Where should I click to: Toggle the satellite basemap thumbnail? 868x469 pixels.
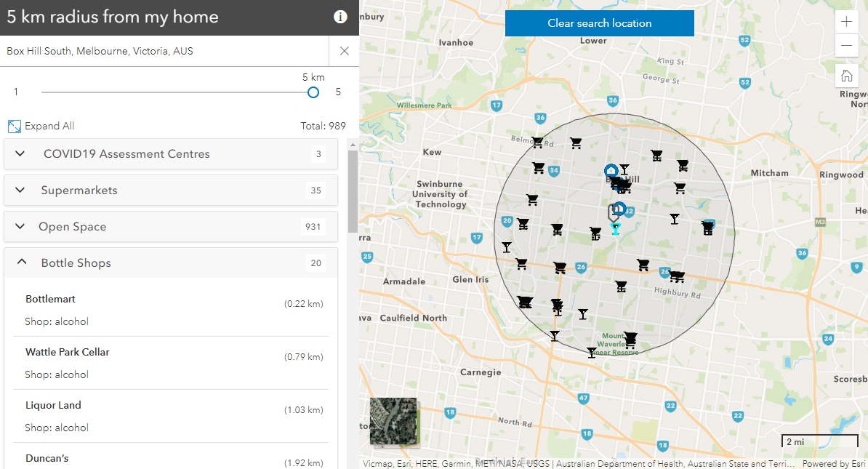[x=393, y=421]
